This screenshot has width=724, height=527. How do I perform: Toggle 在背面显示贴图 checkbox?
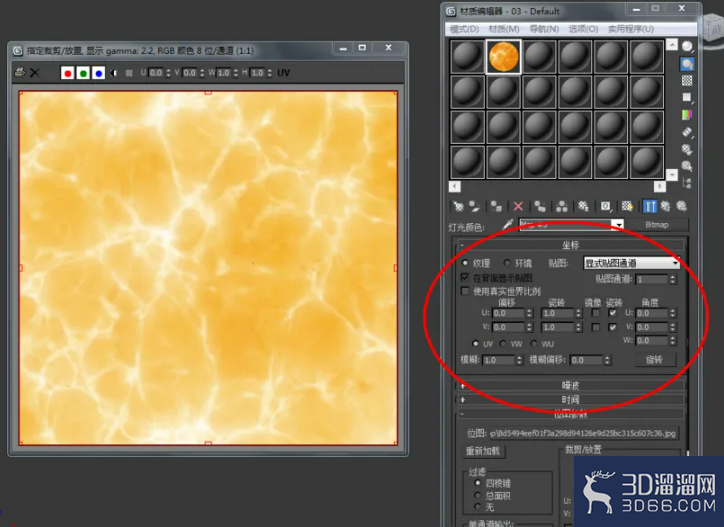(465, 278)
